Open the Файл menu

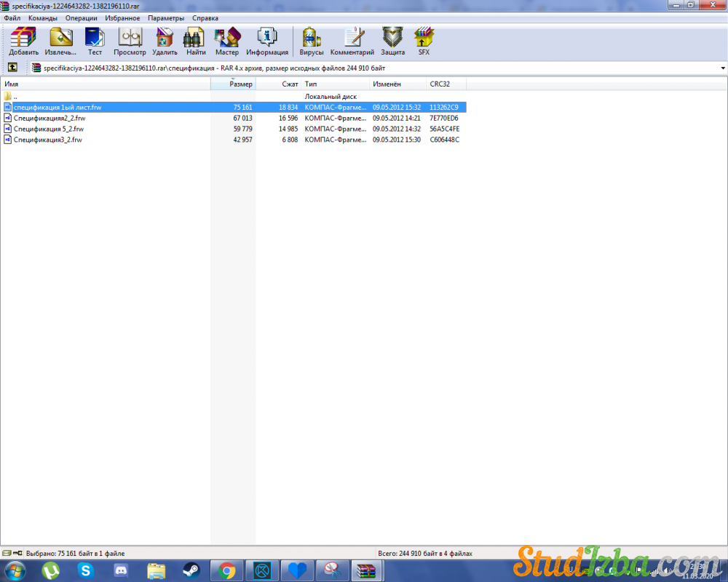(x=12, y=17)
